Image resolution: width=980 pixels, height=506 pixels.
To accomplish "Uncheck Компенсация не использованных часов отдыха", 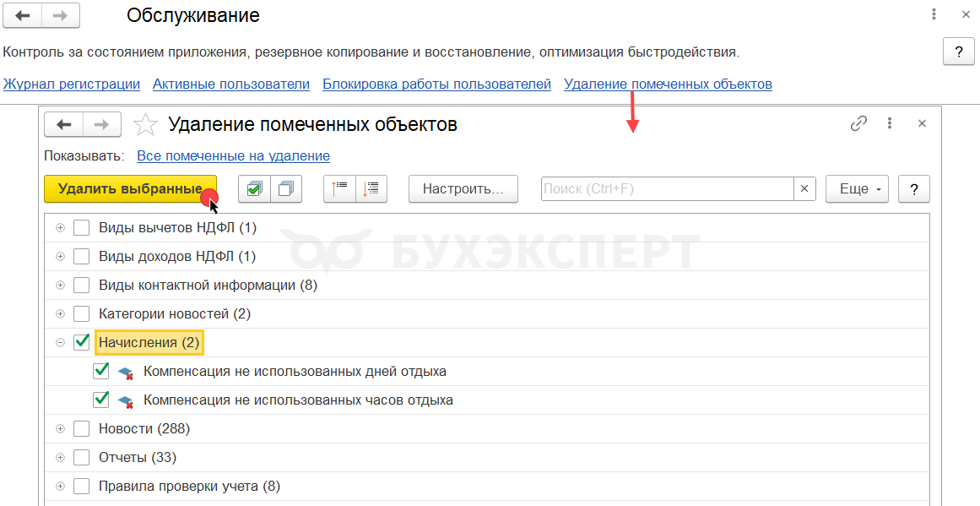I will 100,400.
